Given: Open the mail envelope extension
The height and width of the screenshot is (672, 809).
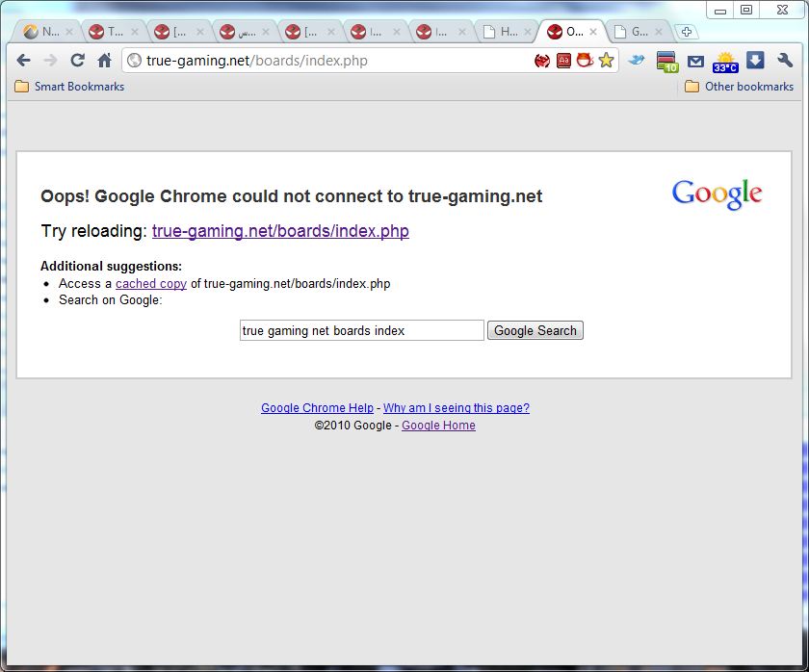Looking at the screenshot, I should (695, 62).
